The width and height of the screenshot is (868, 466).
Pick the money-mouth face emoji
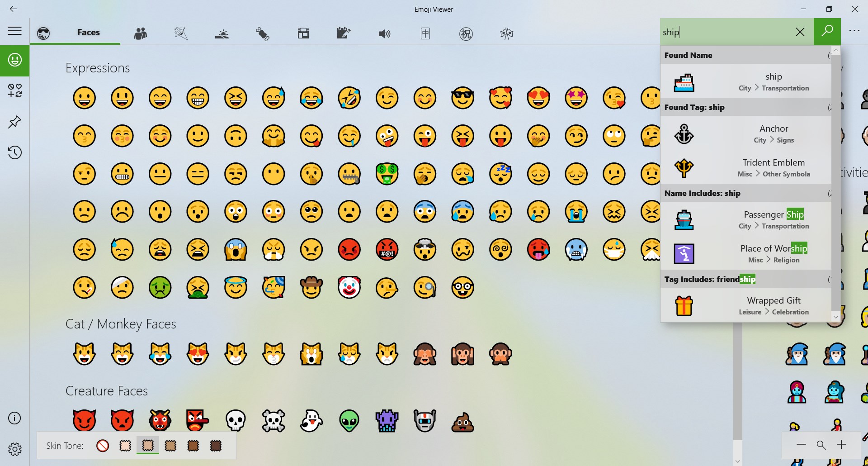pos(387,174)
